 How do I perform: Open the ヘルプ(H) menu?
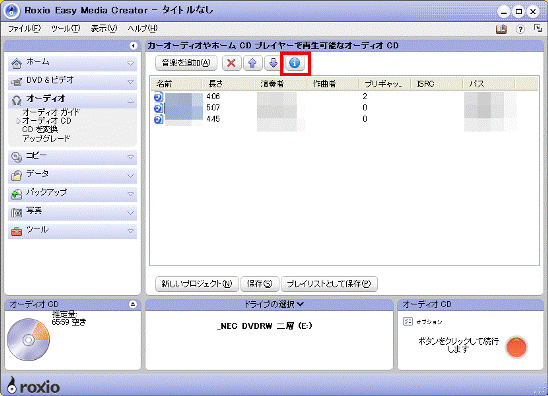pos(142,29)
